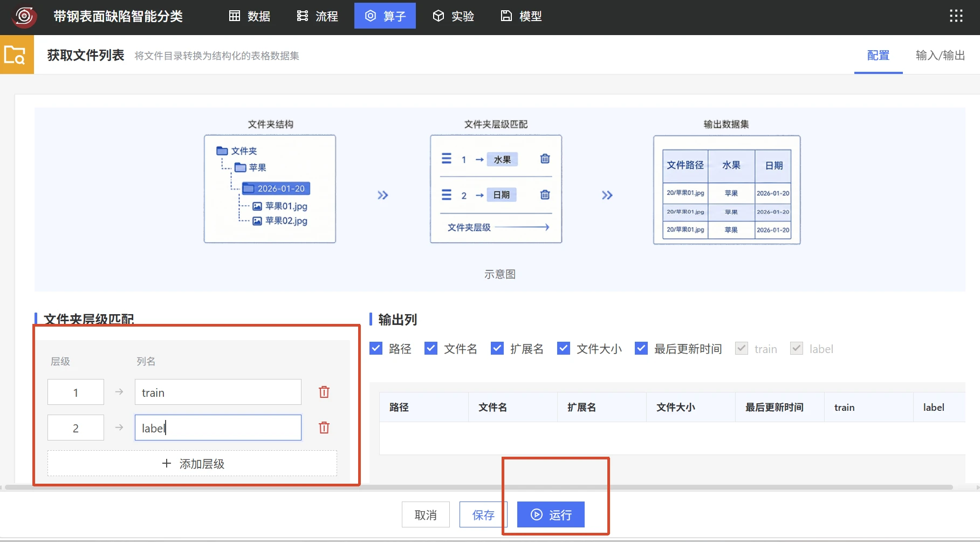Image resolution: width=980 pixels, height=542 pixels.
Task: Toggle the 路径 output checkbox
Action: coord(376,348)
